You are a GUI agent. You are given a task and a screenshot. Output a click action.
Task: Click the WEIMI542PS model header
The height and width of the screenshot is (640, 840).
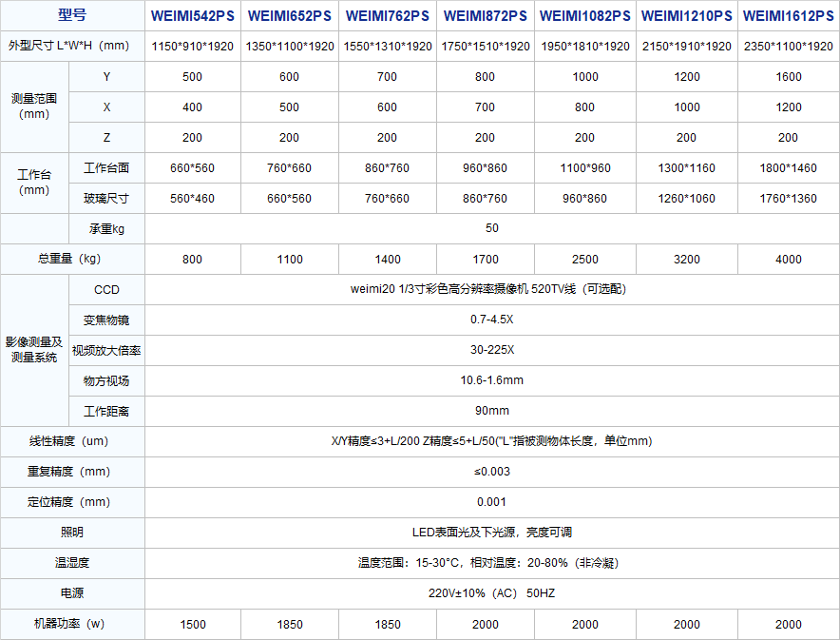(x=192, y=16)
